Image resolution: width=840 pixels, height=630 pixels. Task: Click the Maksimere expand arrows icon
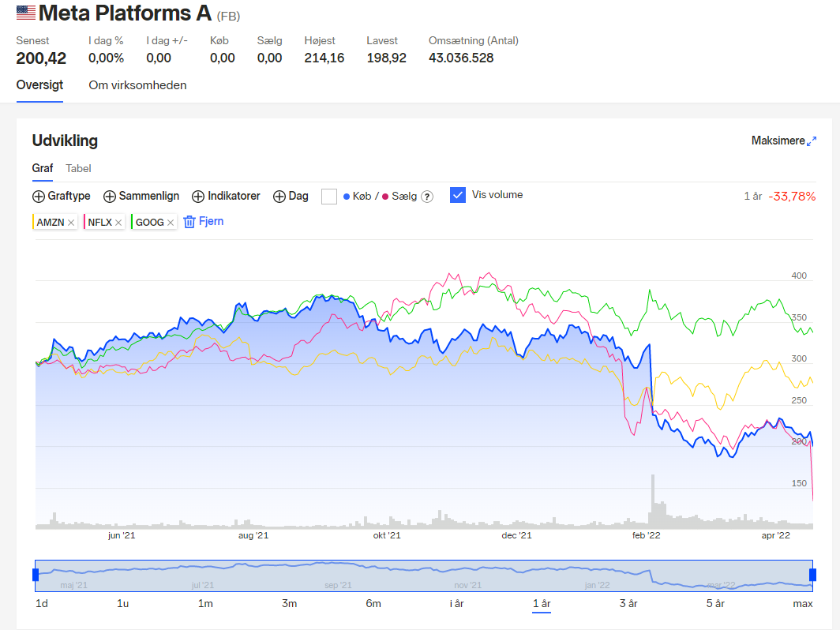(812, 141)
